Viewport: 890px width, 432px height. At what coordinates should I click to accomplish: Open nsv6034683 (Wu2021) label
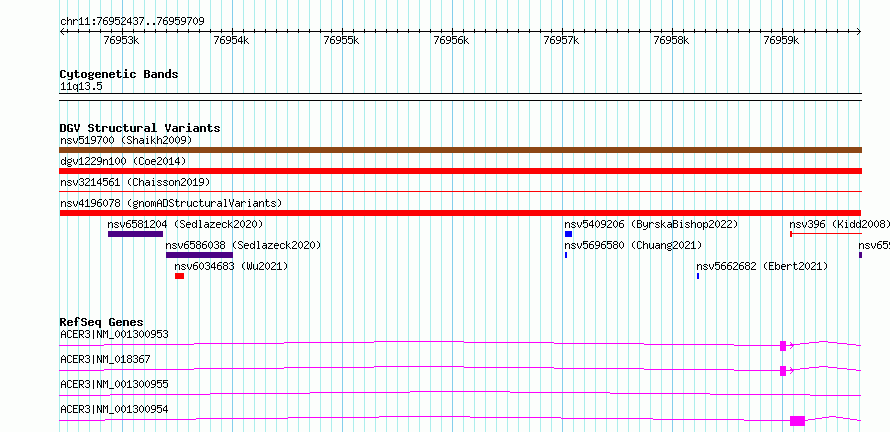click(x=232, y=266)
